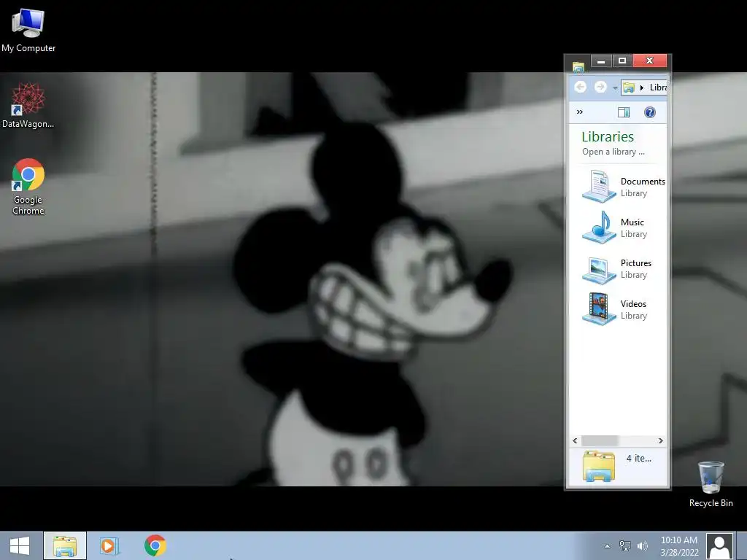
Task: Show hidden system tray icons
Action: pos(607,546)
